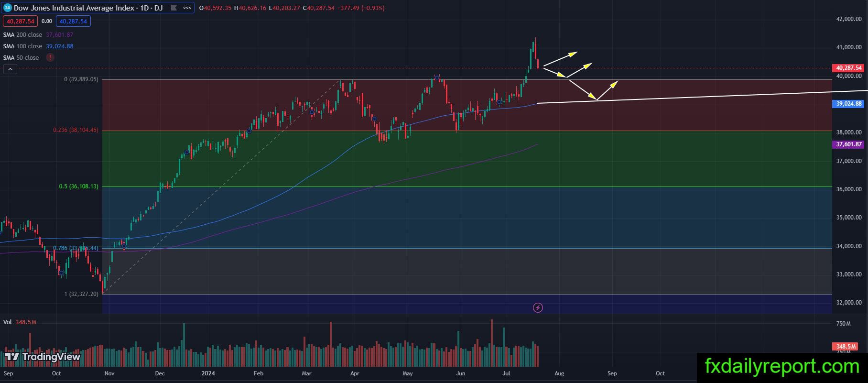868x383 pixels.
Task: Click the Mar label on the time axis
Action: click(x=306, y=373)
